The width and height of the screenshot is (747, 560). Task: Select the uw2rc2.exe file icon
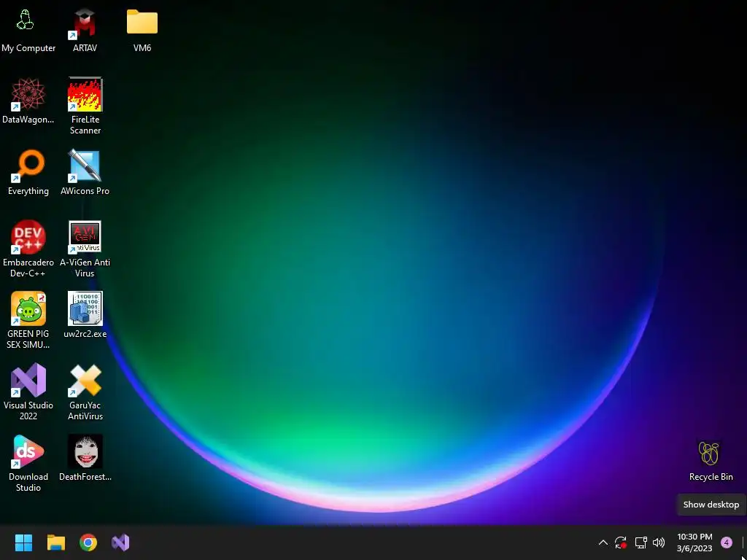(85, 308)
